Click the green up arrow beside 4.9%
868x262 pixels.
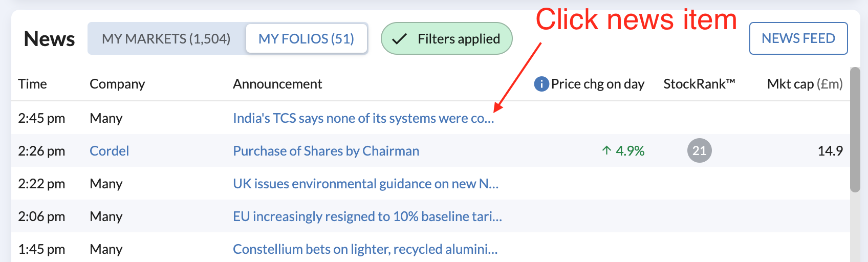(x=606, y=150)
